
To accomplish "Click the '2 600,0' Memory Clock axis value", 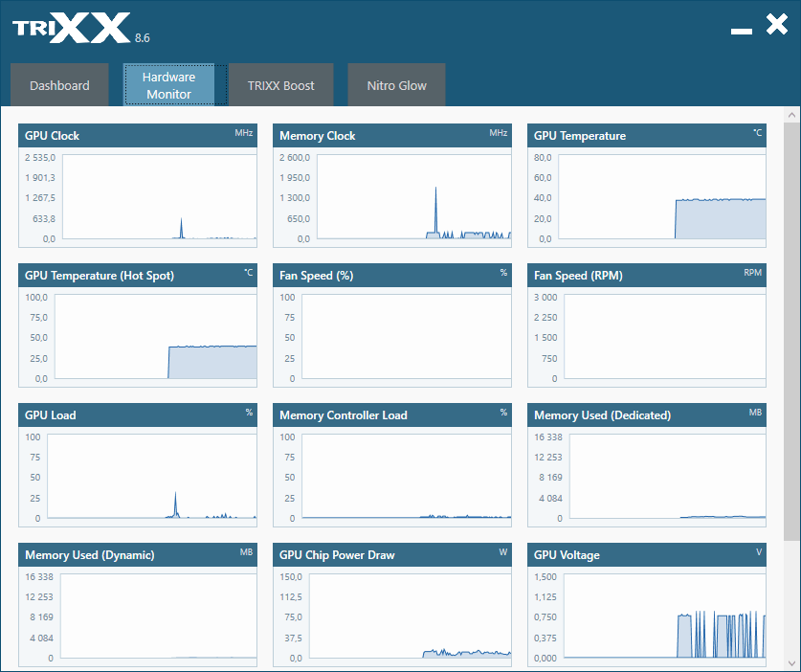I will point(295,157).
